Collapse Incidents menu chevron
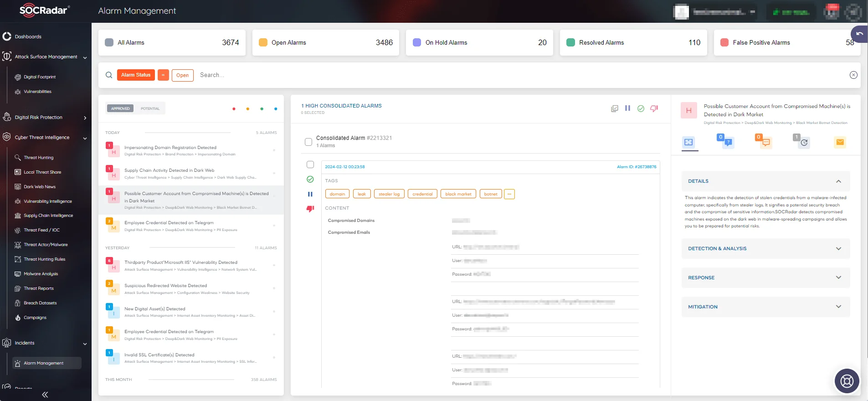Viewport: 868px width, 401px height. (x=85, y=344)
